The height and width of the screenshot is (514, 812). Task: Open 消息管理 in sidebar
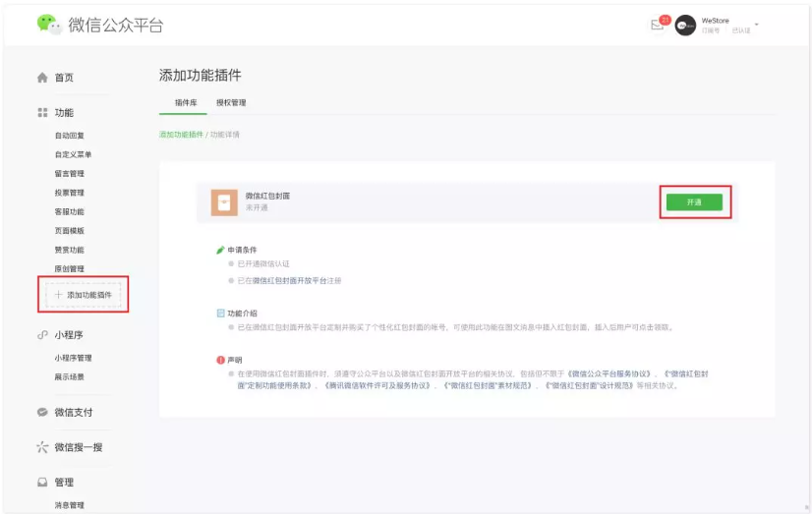click(70, 505)
